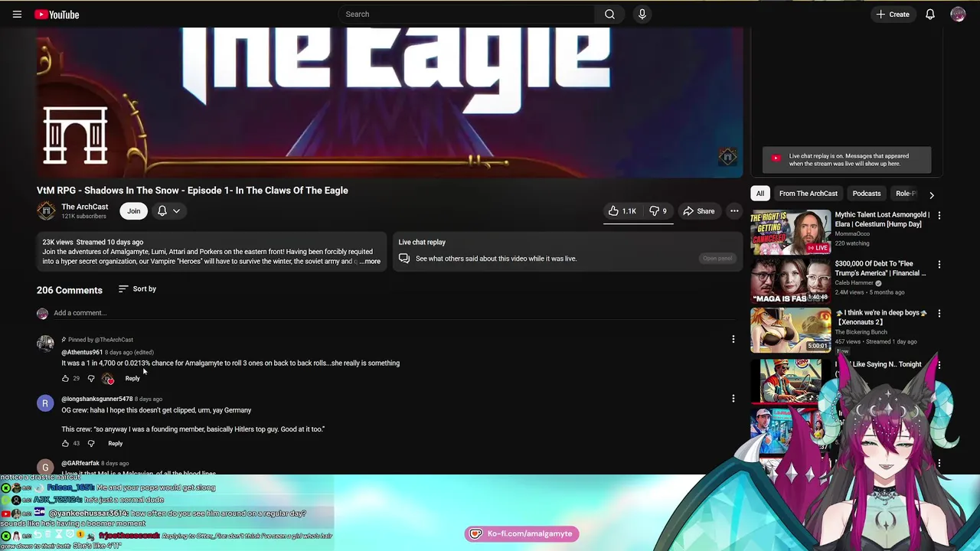Reply to longshanksgunner5478 comment

[115, 443]
